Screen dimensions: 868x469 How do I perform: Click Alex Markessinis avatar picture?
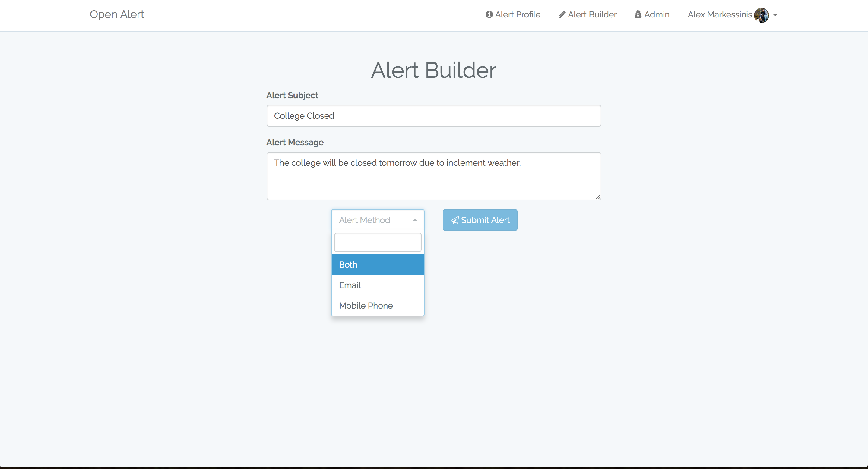pos(761,15)
